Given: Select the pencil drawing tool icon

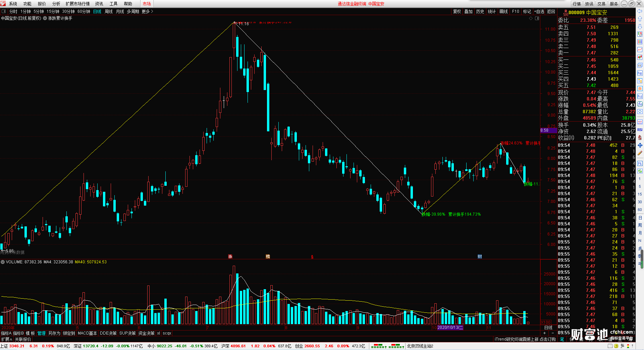Looking at the screenshot, I should 640,153.
